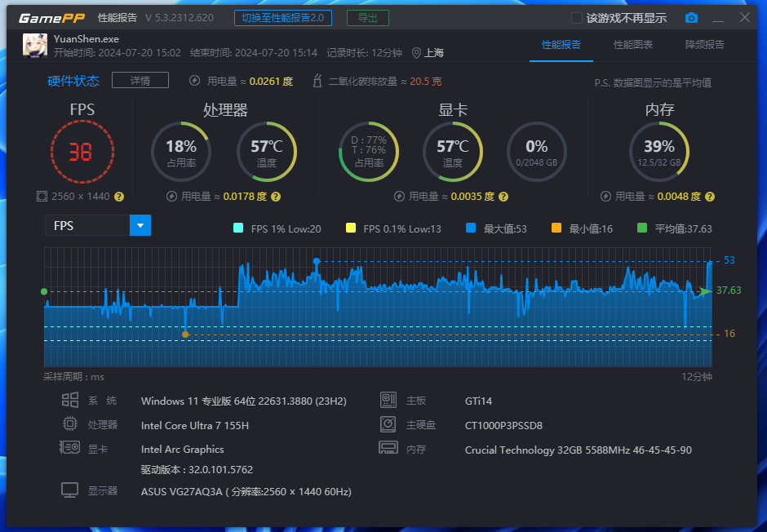Viewport: 767px width, 532px height.
Task: Enable 该游戏不再显示 checkbox
Action: point(577,18)
